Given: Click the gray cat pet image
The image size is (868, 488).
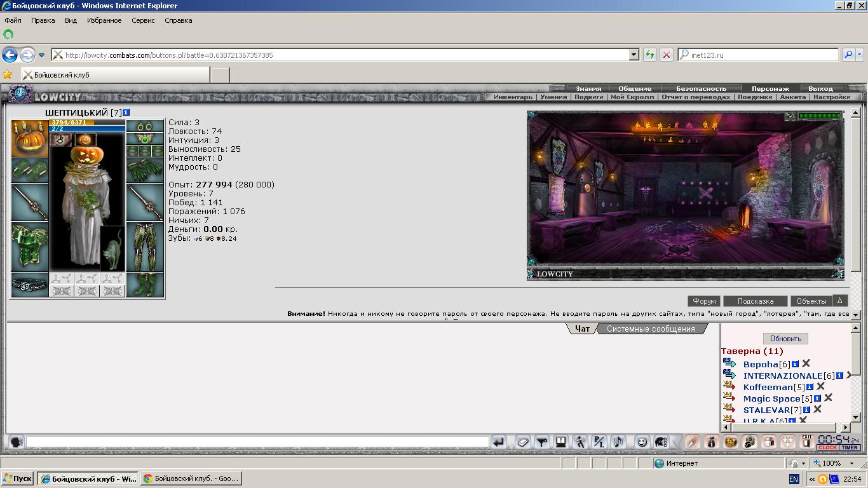Looking at the screenshot, I should [112, 248].
